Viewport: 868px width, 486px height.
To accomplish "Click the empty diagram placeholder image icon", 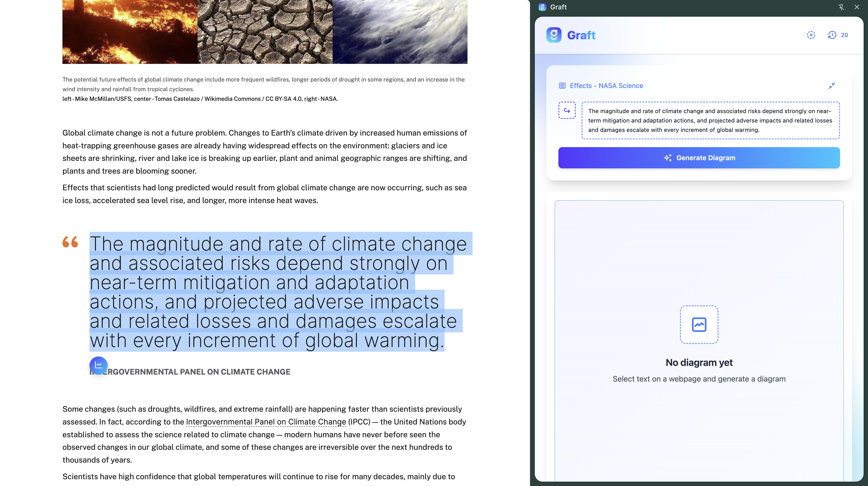I will [699, 325].
